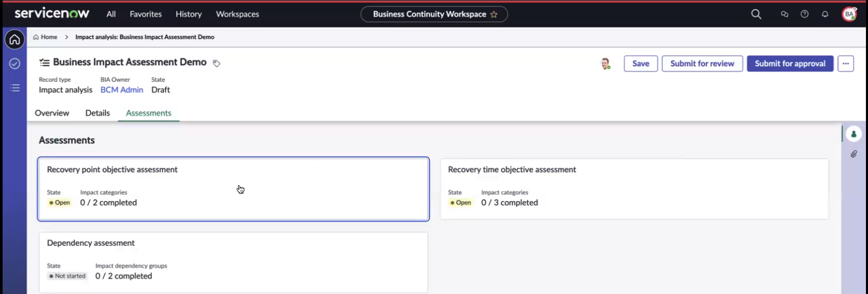
Task: Open the BCM Admin owner link
Action: click(x=122, y=90)
